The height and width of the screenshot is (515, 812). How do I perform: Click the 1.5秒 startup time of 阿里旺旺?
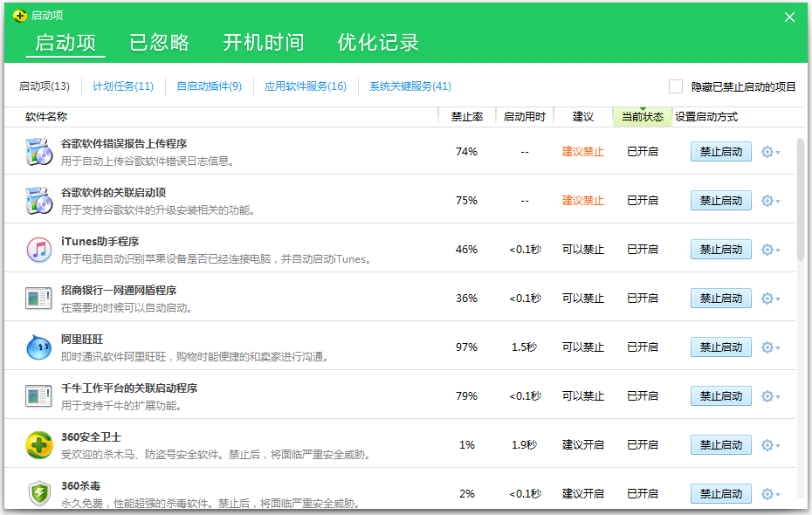coord(524,347)
